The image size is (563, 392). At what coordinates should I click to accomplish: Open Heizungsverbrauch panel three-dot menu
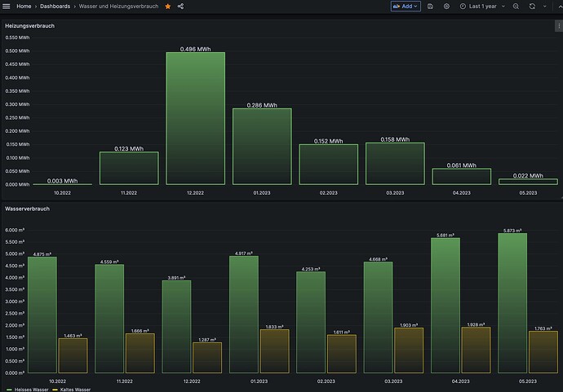coord(559,26)
